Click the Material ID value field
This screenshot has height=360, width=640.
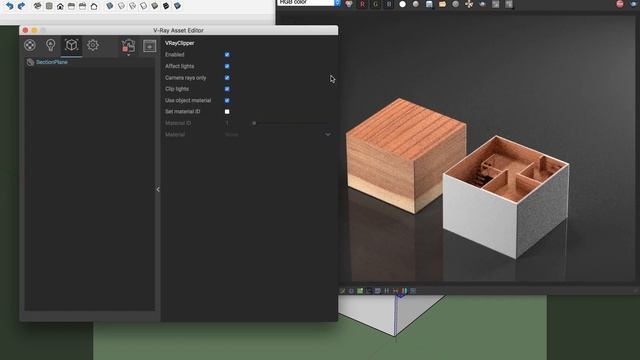point(235,123)
